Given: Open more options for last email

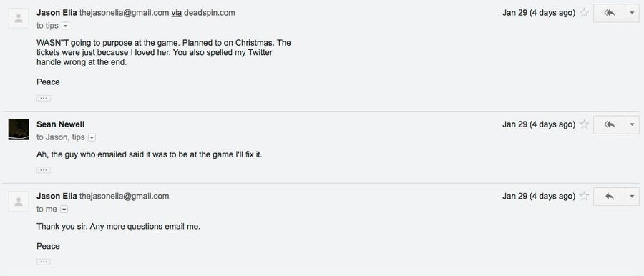Looking at the screenshot, I should click(632, 197).
